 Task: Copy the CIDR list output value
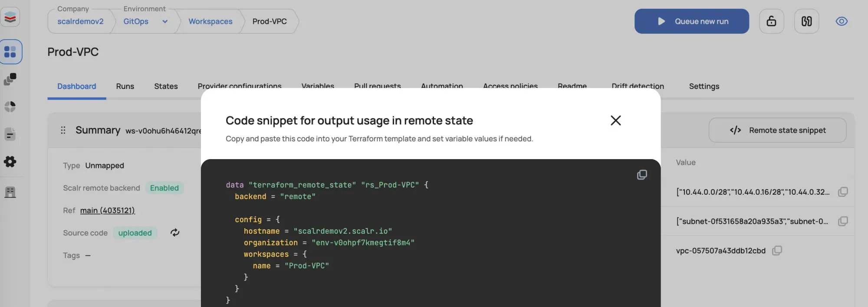pyautogui.click(x=843, y=192)
